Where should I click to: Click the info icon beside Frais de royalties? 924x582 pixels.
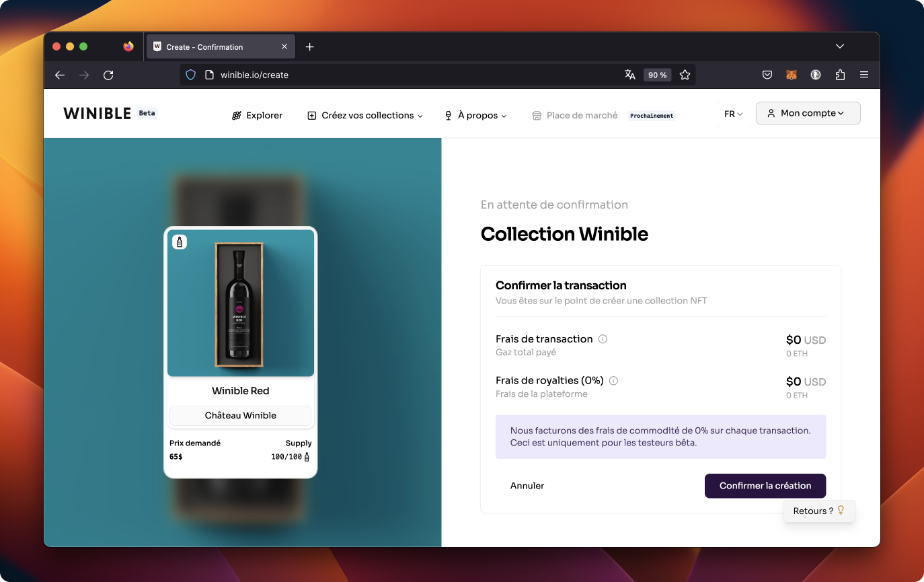613,381
